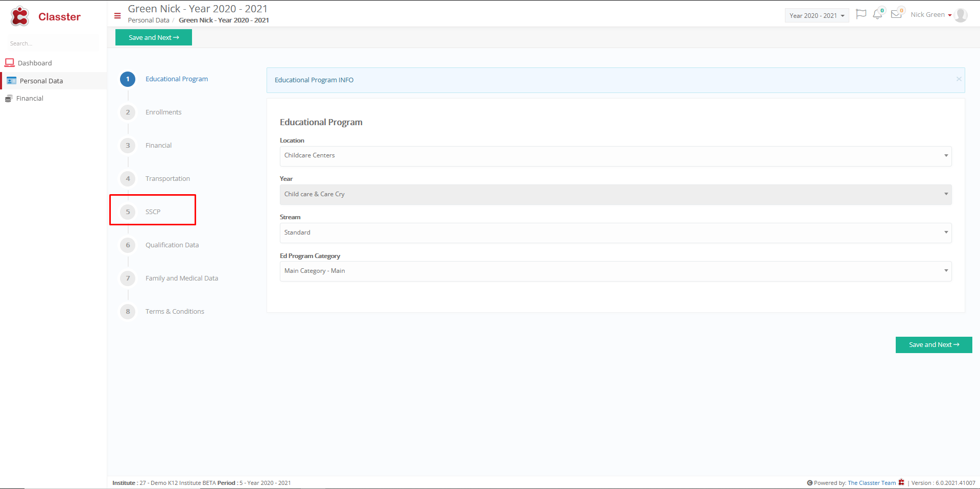Toggle the hamburger sidebar menu icon
Image resolution: width=980 pixels, height=489 pixels.
point(117,16)
